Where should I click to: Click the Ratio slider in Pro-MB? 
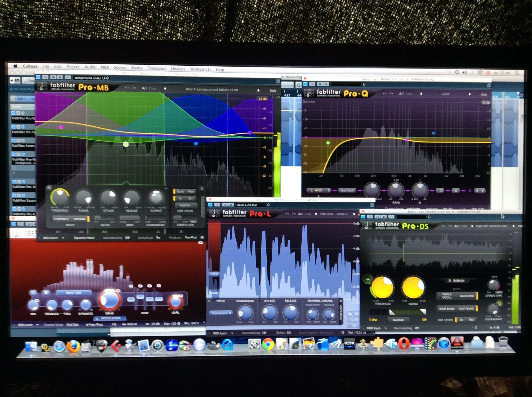tap(104, 218)
